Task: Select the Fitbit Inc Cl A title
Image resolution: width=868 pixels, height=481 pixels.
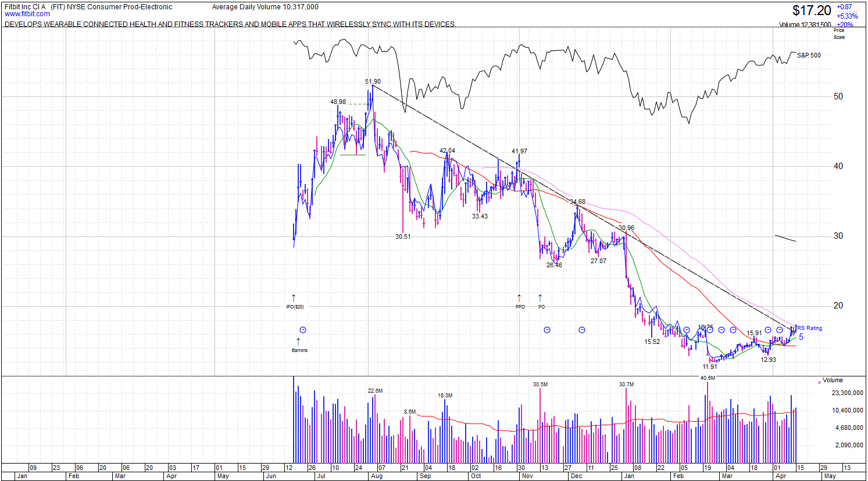Action: 25,7
